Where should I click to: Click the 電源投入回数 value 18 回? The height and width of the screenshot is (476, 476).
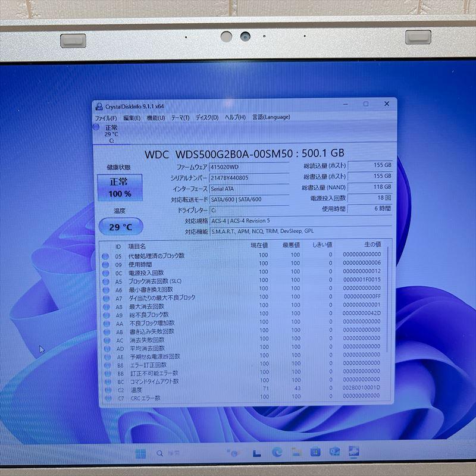click(x=370, y=198)
